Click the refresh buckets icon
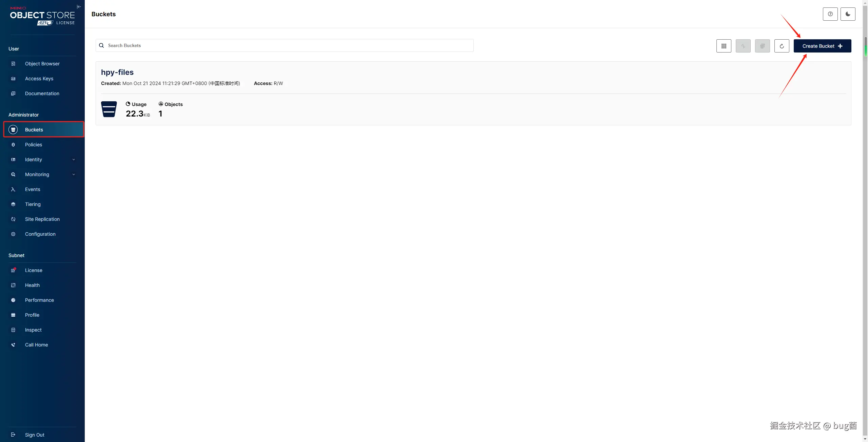Viewport: 868px width, 442px height. [x=782, y=46]
